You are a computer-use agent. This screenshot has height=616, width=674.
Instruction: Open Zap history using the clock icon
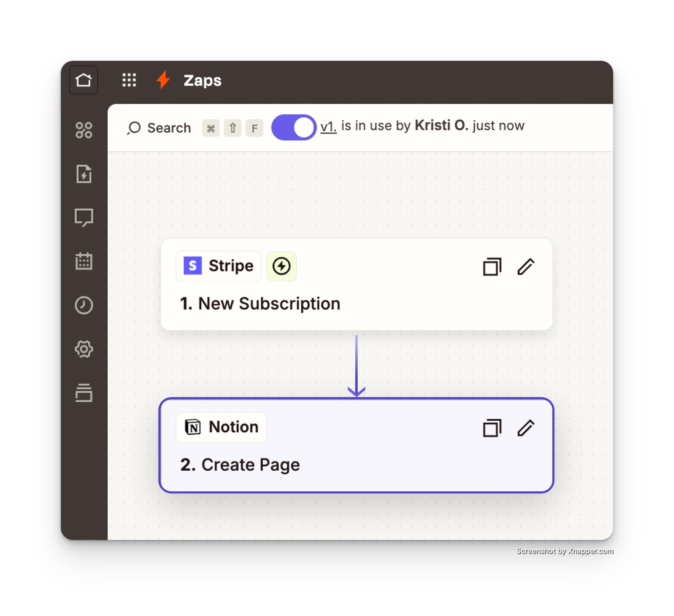84,305
